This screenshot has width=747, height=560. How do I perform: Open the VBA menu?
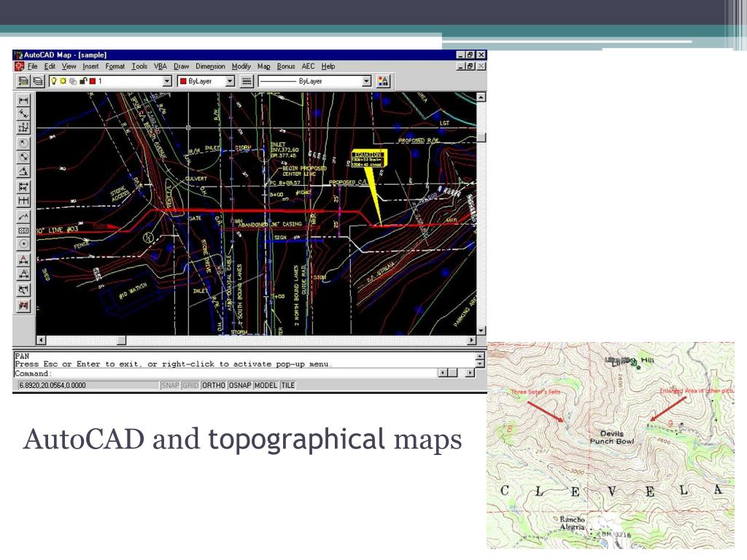tap(160, 66)
